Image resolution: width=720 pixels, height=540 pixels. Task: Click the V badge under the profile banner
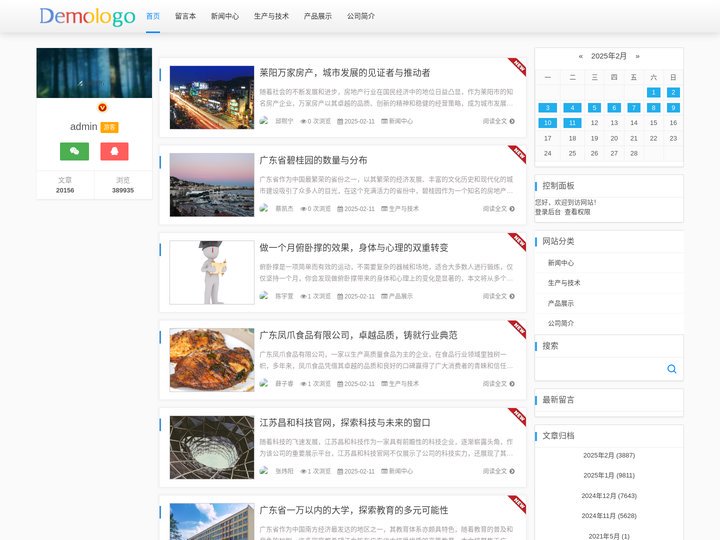[102, 107]
